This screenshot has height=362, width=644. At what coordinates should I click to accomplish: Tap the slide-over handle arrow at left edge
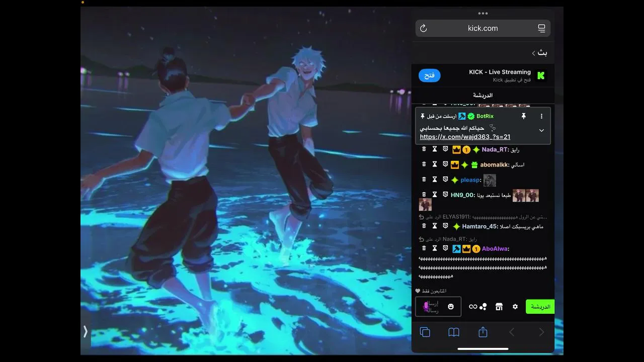pyautogui.click(x=86, y=331)
